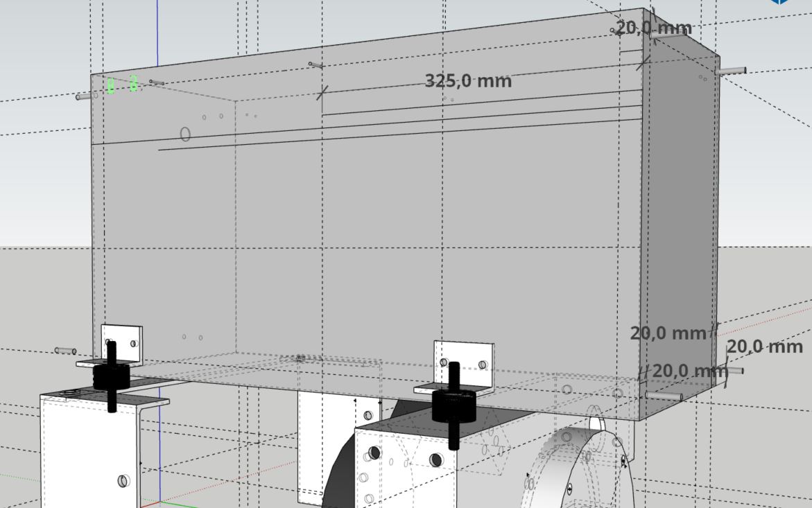Viewport: 812px width, 508px height.
Task: Select the 325,0 mm dimension label
Action: pyautogui.click(x=468, y=81)
